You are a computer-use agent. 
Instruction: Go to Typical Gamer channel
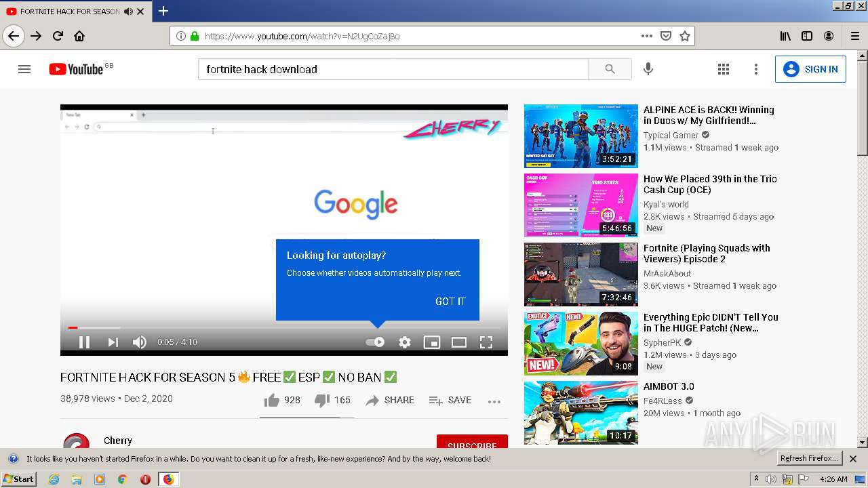(x=671, y=135)
